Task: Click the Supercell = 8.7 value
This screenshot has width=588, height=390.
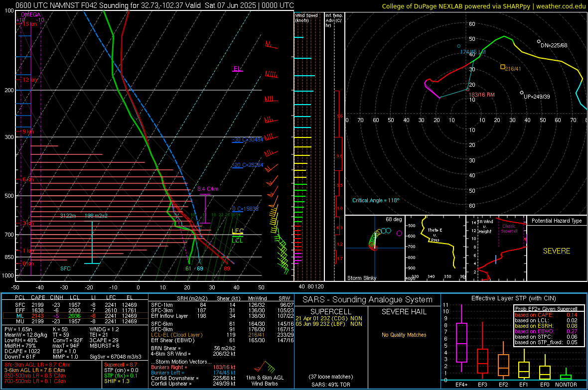Action: tap(121, 365)
